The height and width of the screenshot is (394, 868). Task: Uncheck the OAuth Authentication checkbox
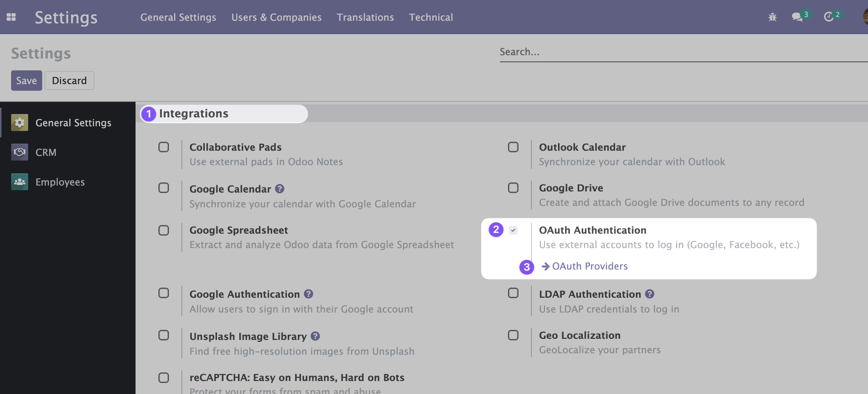point(513,230)
